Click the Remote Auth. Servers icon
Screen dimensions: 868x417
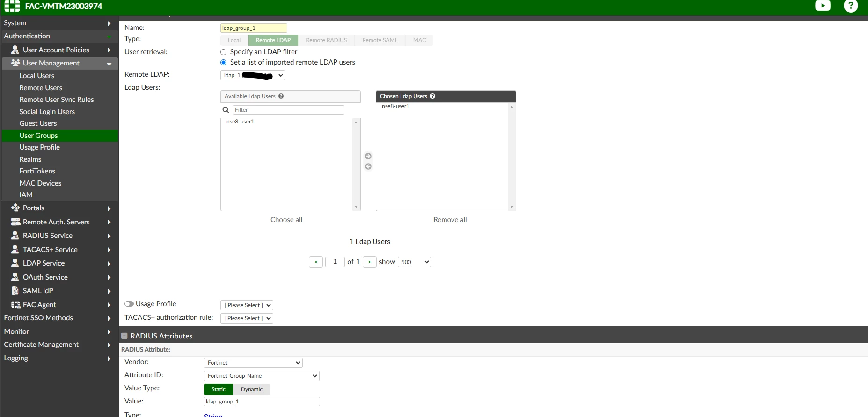[15, 222]
